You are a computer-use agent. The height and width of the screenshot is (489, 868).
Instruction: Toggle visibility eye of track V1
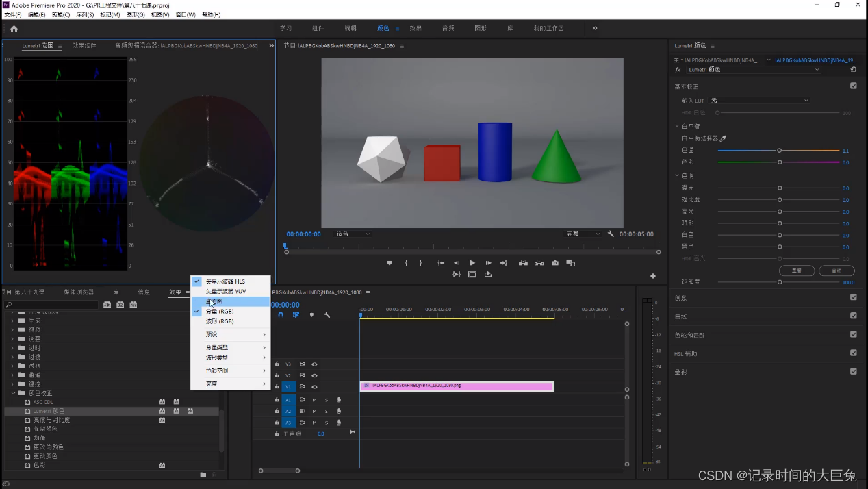coord(314,387)
